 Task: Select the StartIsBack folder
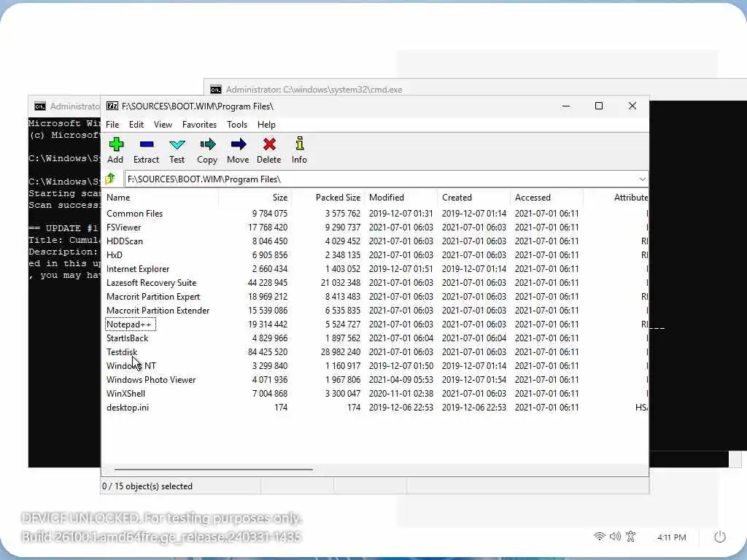point(127,338)
